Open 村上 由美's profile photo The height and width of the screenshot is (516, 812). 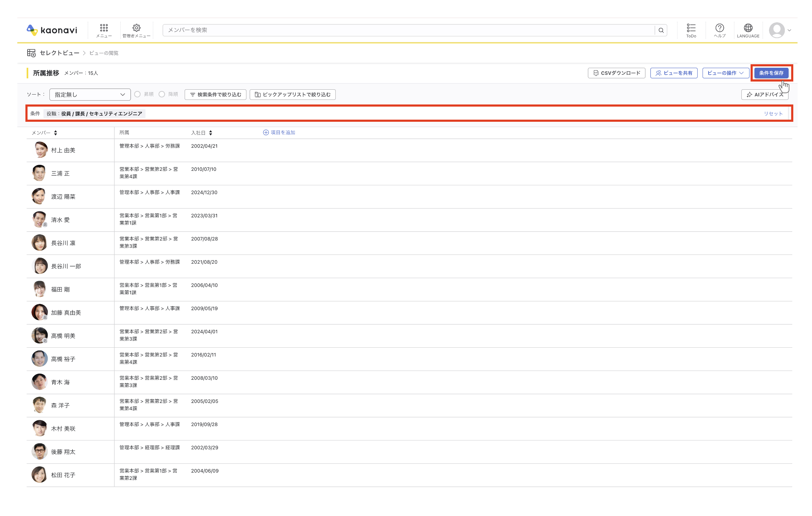click(x=40, y=150)
